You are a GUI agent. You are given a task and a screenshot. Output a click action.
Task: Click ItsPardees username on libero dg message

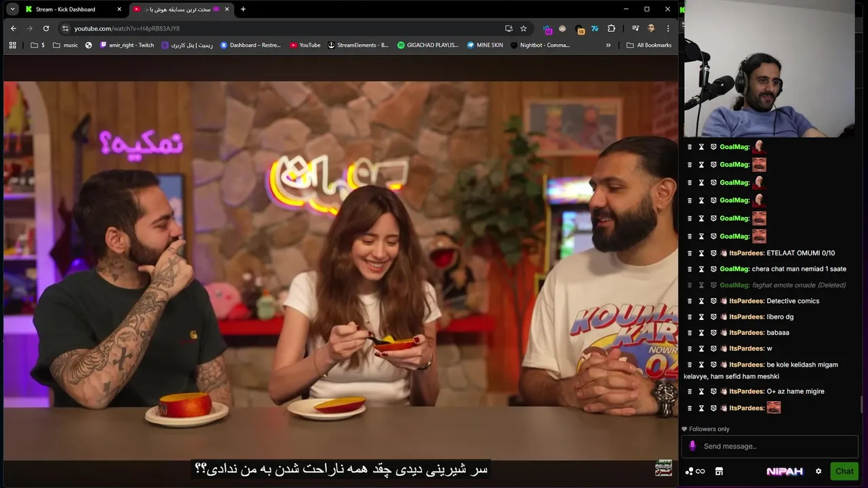tap(747, 317)
